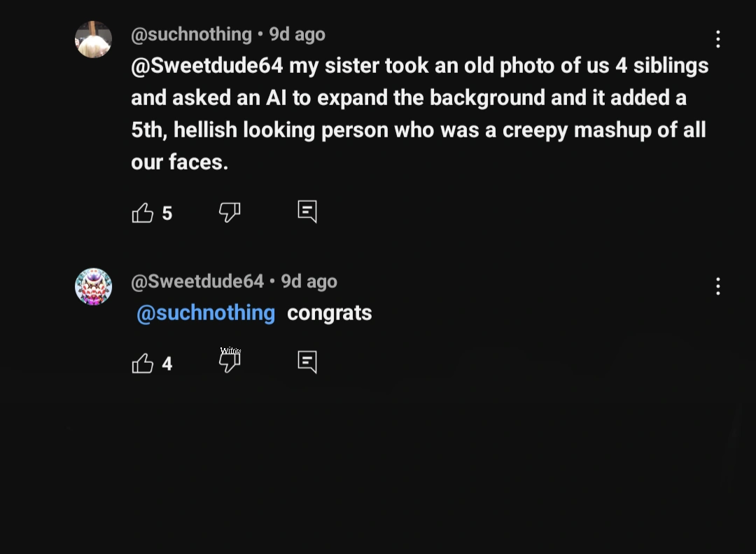Like the "congrats" reply

tap(143, 363)
